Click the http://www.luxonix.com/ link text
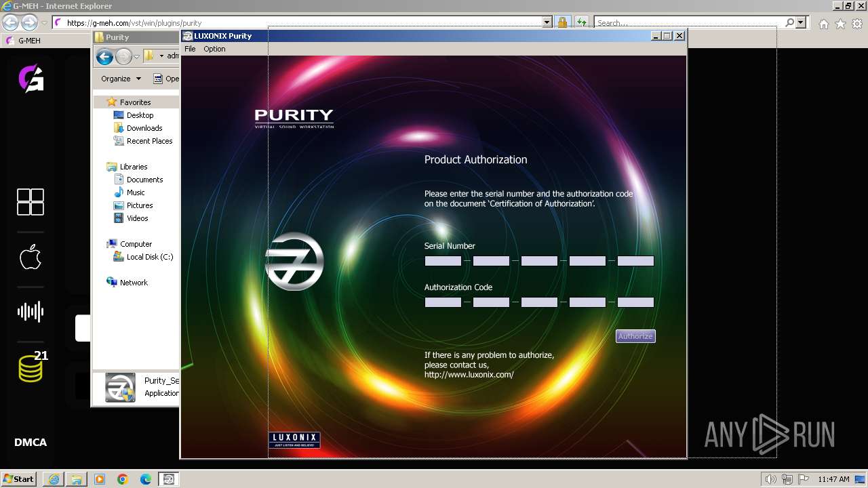 pyautogui.click(x=469, y=375)
